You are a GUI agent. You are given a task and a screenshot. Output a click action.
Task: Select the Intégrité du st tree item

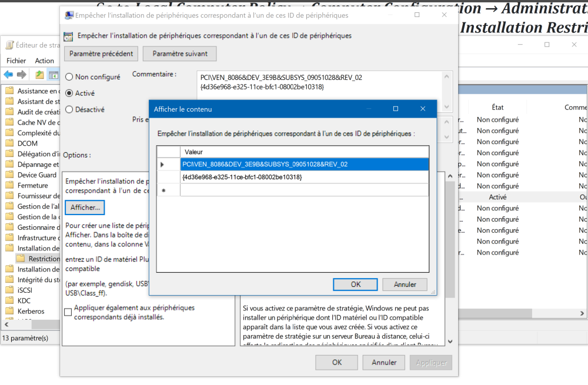[x=39, y=280]
